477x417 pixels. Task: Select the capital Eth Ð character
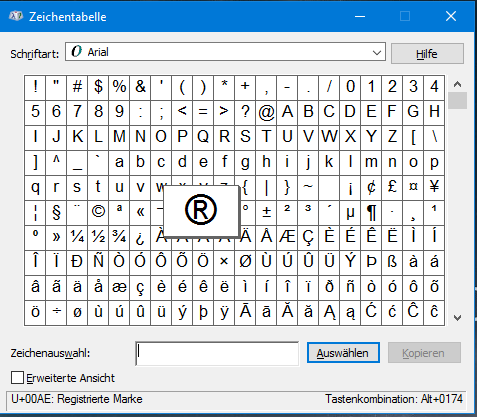[77, 263]
